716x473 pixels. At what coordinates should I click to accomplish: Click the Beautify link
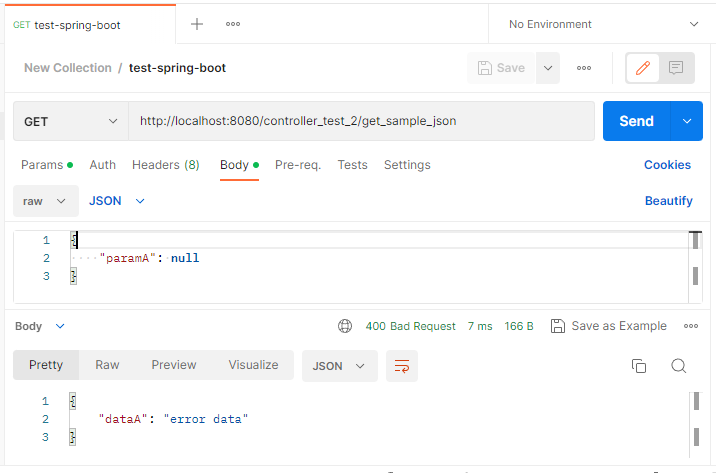pyautogui.click(x=668, y=201)
